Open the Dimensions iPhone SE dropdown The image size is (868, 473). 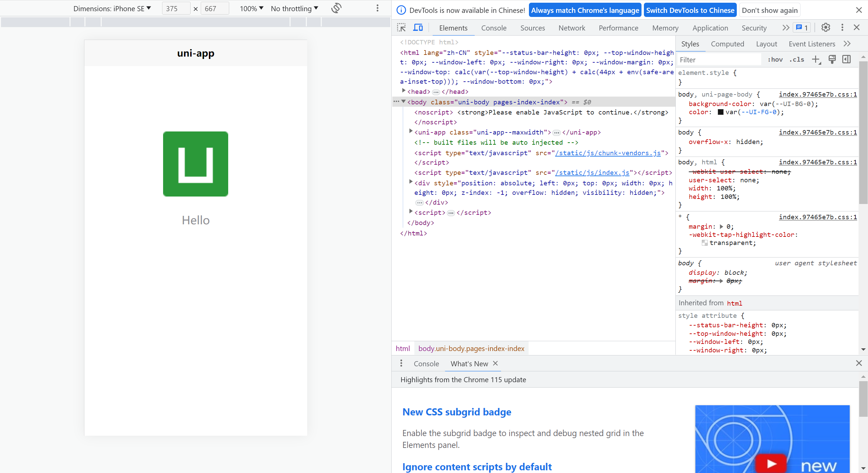[112, 8]
